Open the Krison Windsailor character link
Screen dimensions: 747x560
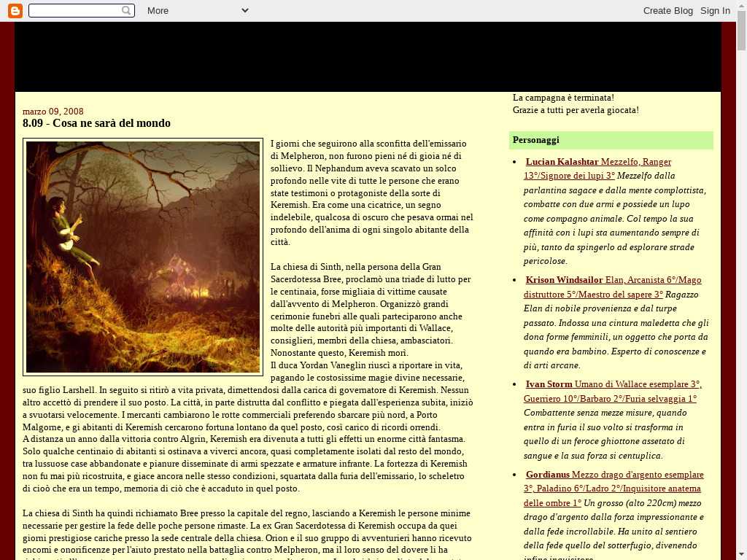[613, 287]
